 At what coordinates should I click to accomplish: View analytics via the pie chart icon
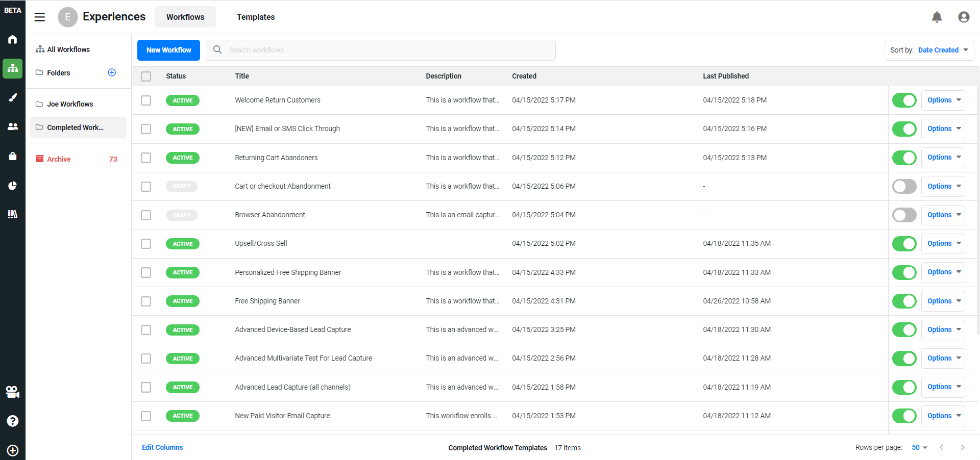(12, 185)
